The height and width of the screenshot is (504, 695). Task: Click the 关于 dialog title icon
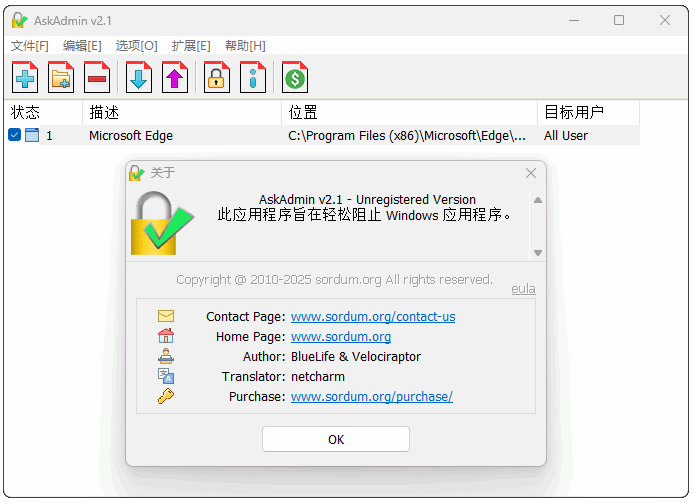(137, 173)
